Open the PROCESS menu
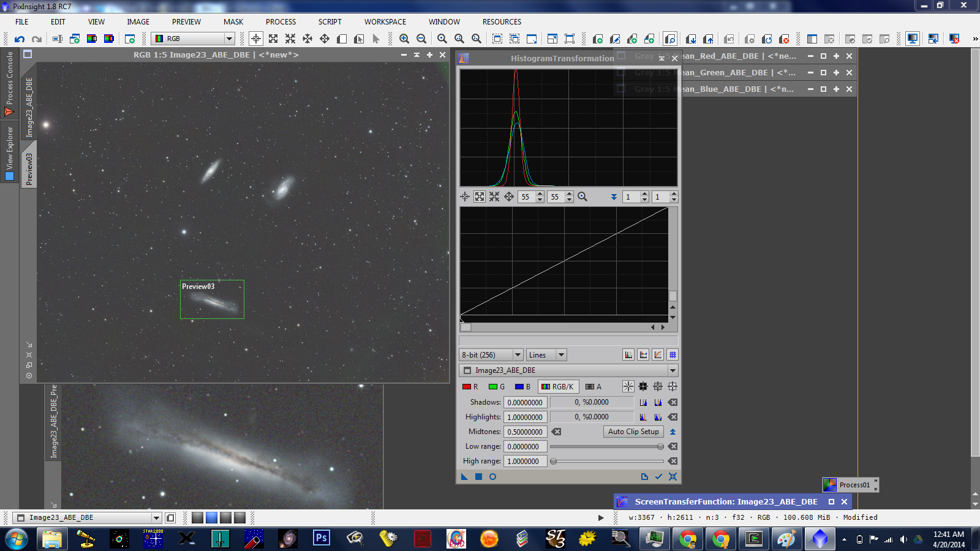The image size is (980, 551). pos(281,21)
